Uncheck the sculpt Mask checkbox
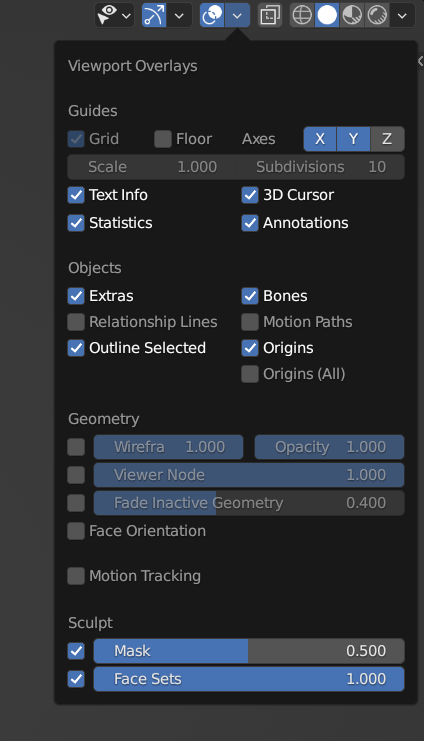 [76, 651]
